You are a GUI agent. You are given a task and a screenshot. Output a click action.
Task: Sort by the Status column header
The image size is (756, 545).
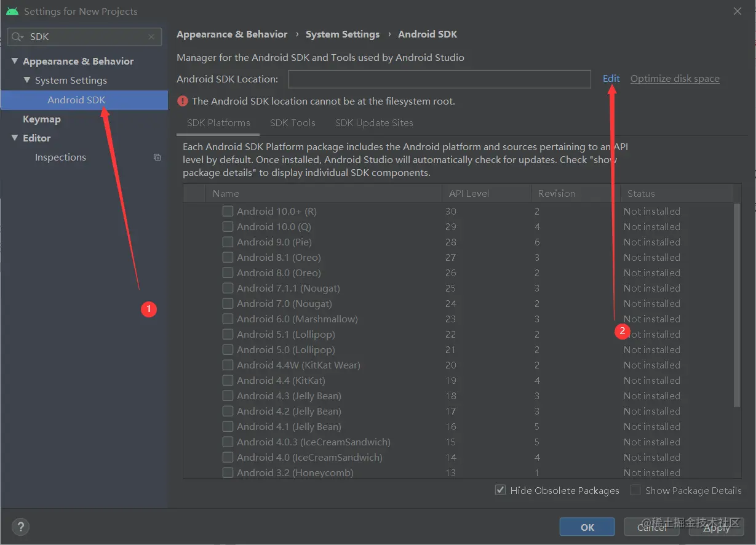[677, 193]
